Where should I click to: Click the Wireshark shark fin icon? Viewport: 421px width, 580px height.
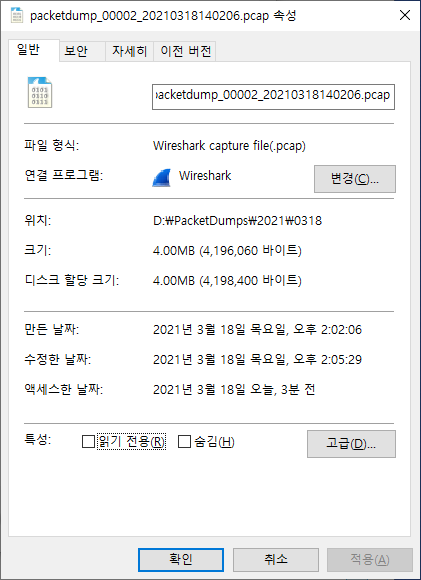click(x=162, y=177)
